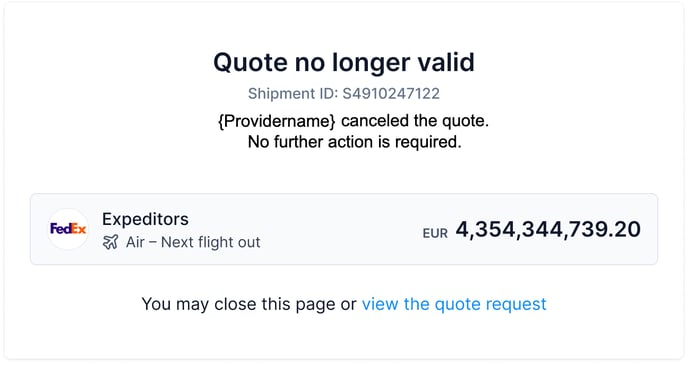Click the Quote no longer valid heading
The height and width of the screenshot is (382, 688).
tap(344, 62)
